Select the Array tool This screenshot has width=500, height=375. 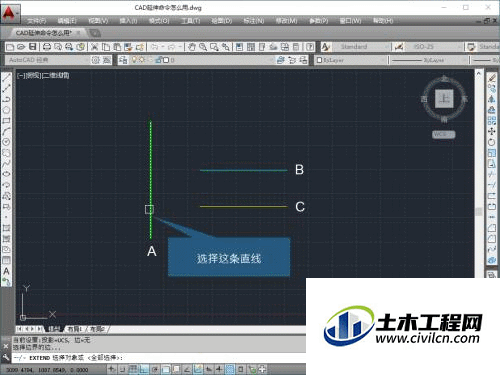(x=492, y=120)
